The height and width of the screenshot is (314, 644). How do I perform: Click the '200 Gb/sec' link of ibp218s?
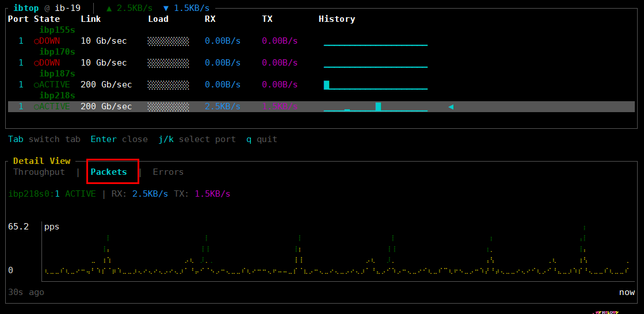106,106
